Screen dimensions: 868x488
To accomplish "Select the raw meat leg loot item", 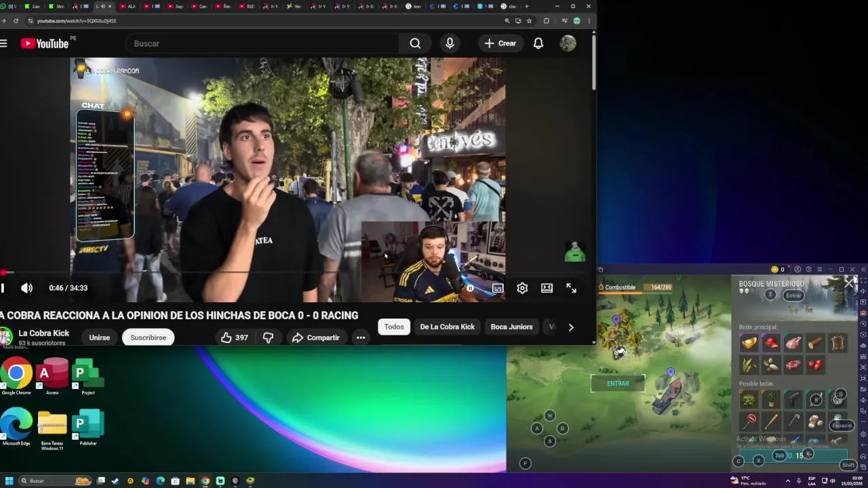I will tap(793, 343).
